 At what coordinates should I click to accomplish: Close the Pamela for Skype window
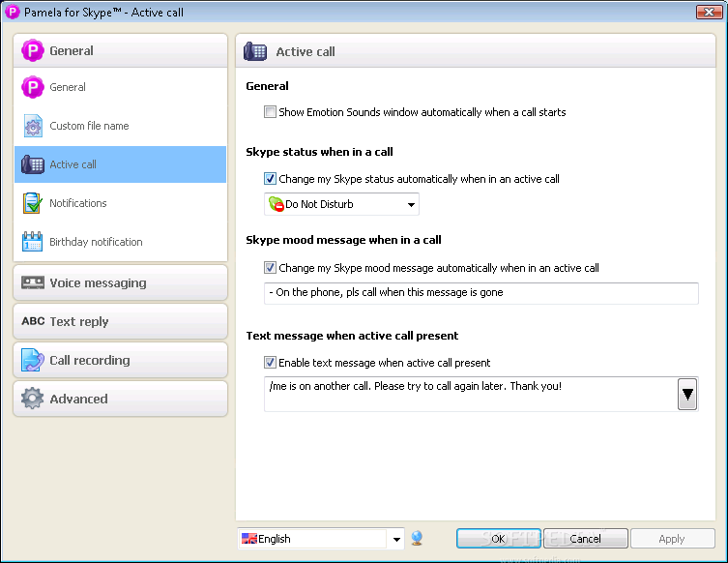(x=709, y=12)
